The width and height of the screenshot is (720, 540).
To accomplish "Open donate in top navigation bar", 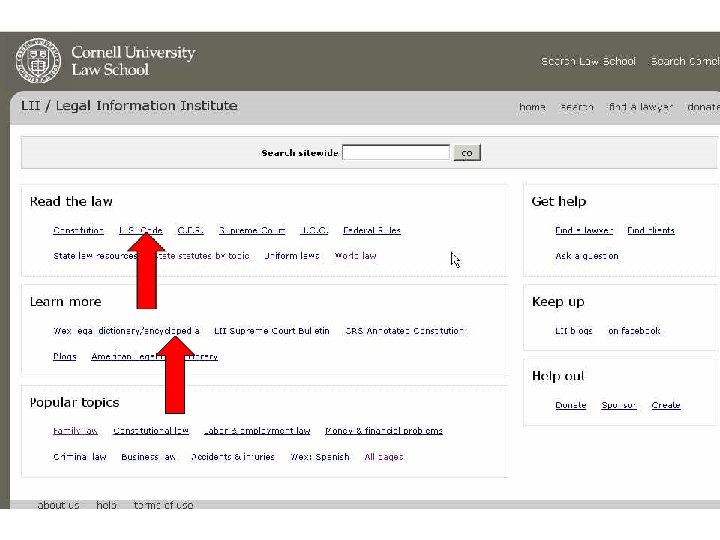I will (x=703, y=107).
